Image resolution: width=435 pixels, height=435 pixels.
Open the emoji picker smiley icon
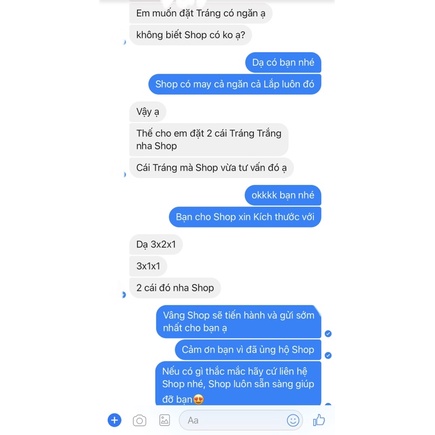[293, 420]
